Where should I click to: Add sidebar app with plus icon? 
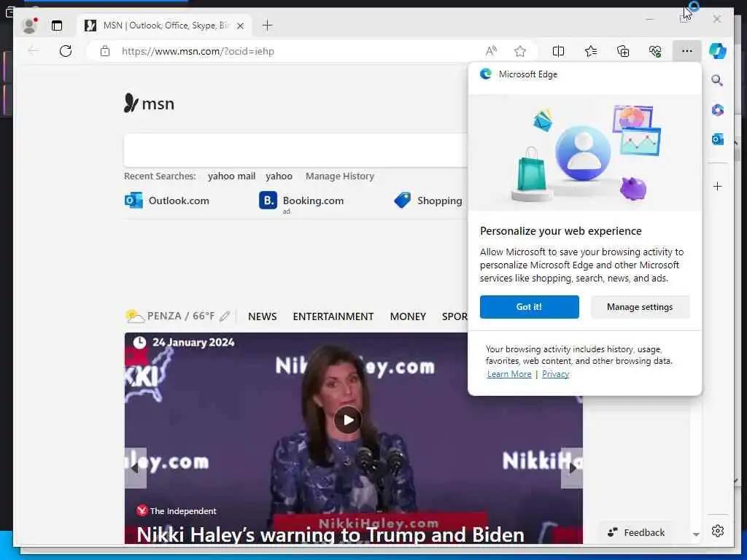coord(718,186)
